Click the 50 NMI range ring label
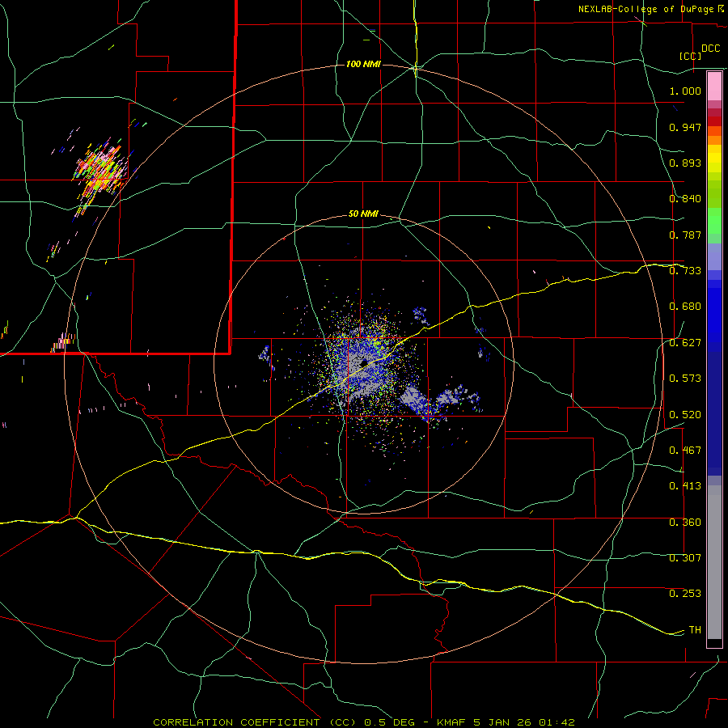Image resolution: width=728 pixels, height=728 pixels. 363,214
